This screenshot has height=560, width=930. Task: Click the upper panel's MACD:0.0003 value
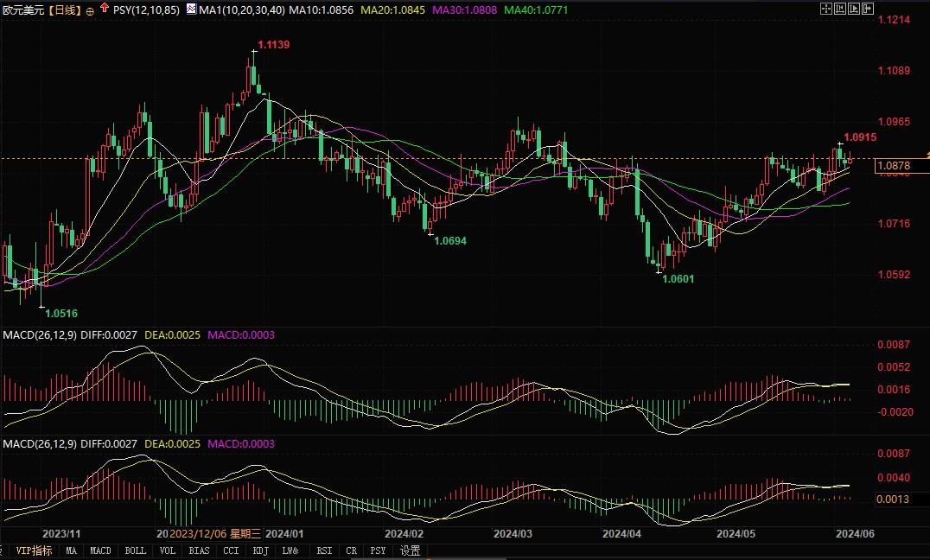(x=241, y=335)
